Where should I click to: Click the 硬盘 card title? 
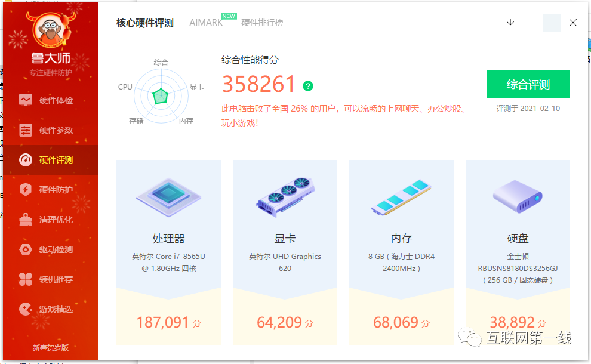tap(518, 239)
